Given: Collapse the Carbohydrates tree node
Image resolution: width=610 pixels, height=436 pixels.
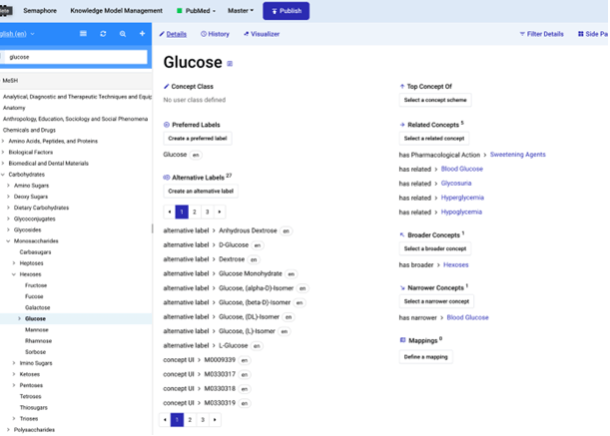Looking at the screenshot, I should click(3, 175).
